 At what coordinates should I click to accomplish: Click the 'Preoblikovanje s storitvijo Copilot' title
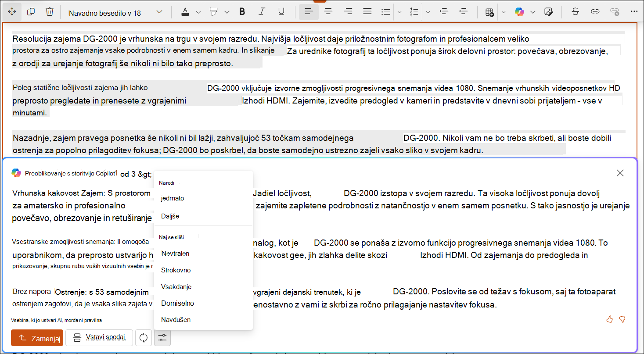70,173
